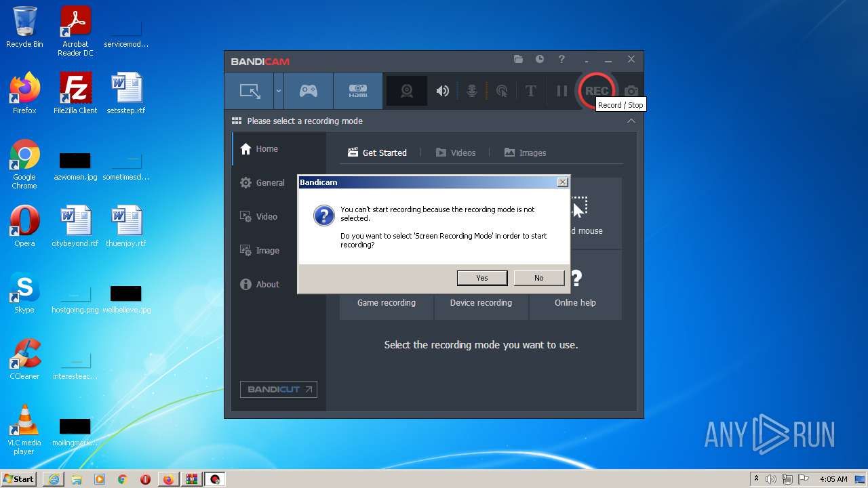Click the camera screenshot capture icon

(x=631, y=91)
